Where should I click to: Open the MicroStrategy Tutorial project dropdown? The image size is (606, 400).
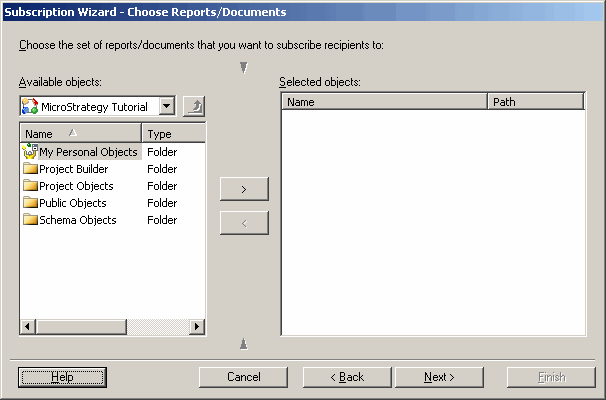tap(167, 107)
